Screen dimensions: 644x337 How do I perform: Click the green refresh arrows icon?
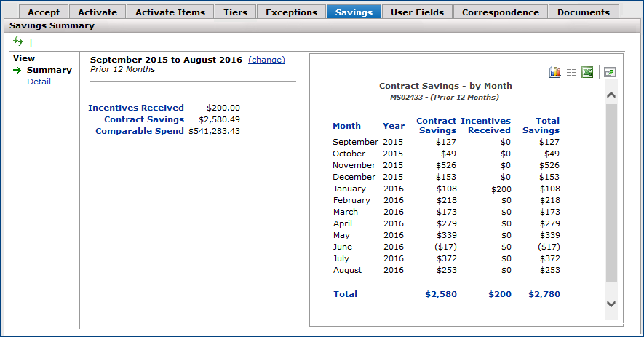[x=18, y=42]
